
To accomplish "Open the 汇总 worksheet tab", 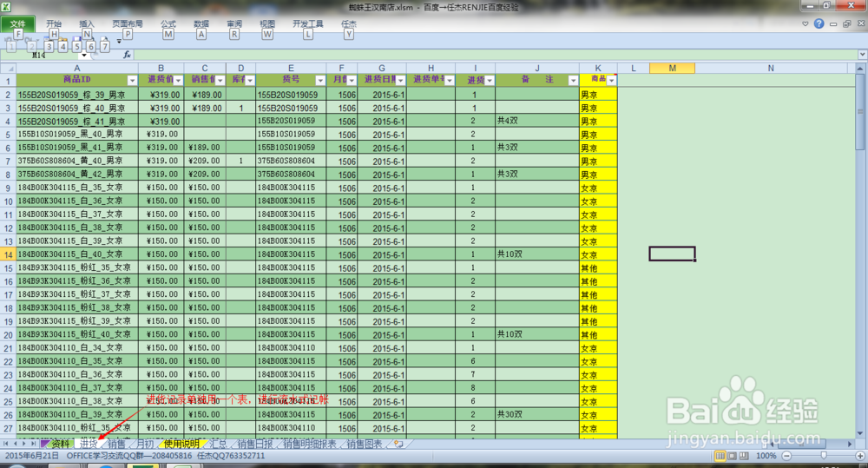I will [x=219, y=445].
